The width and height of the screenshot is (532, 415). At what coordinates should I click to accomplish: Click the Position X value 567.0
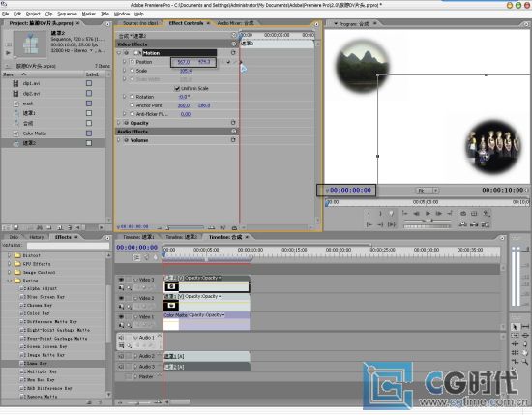184,62
